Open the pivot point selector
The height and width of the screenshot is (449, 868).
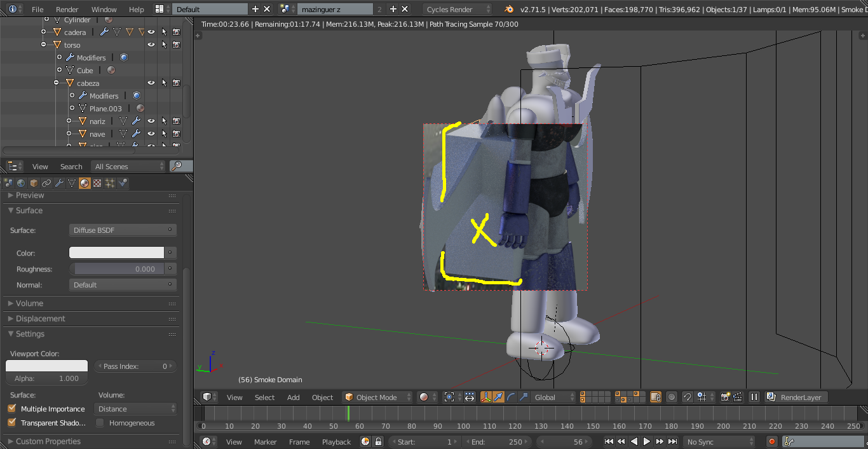click(x=452, y=397)
